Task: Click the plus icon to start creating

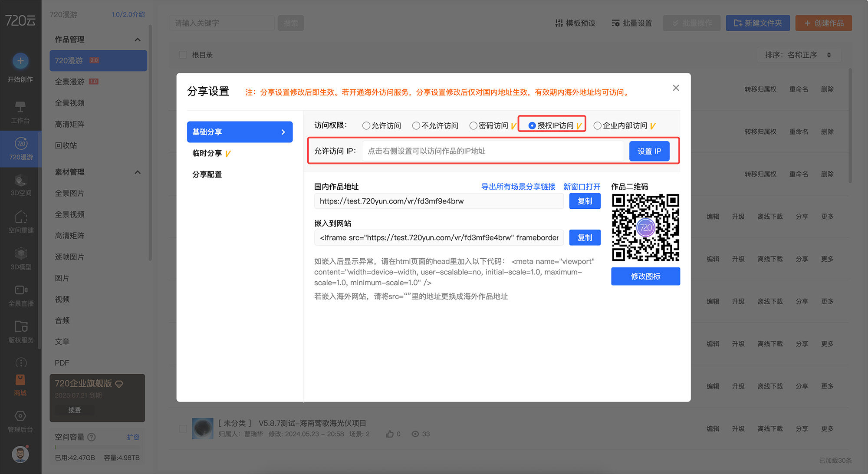Action: 20,61
